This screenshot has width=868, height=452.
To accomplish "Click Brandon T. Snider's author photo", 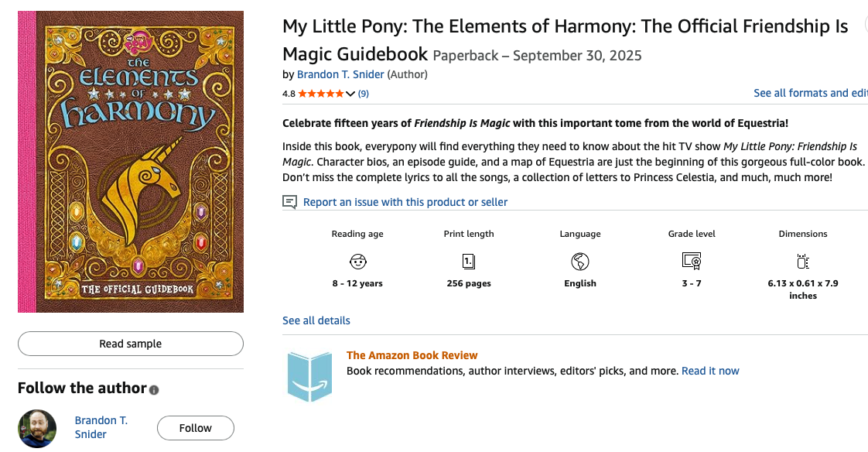I will (37, 428).
